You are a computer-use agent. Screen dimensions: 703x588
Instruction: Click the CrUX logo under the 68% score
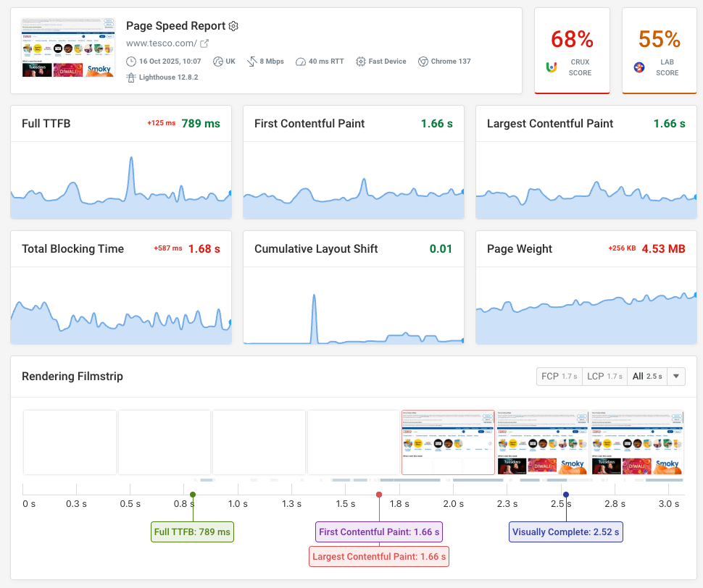coord(551,67)
